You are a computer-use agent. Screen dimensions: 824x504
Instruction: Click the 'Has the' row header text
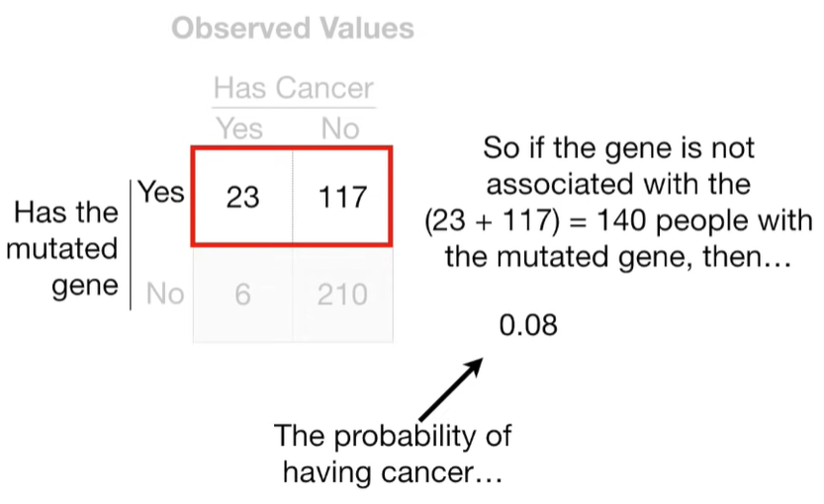(x=65, y=212)
